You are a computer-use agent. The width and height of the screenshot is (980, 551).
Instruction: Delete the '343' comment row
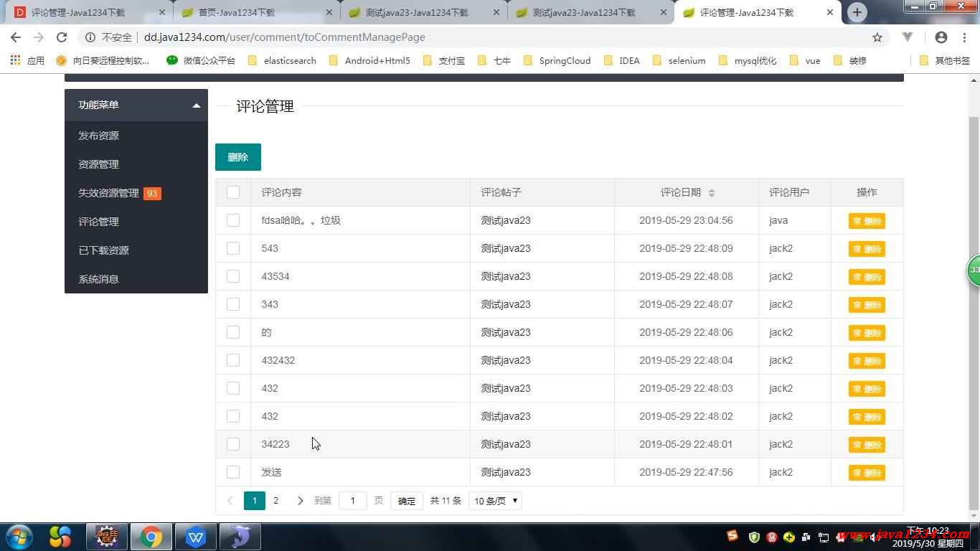867,305
